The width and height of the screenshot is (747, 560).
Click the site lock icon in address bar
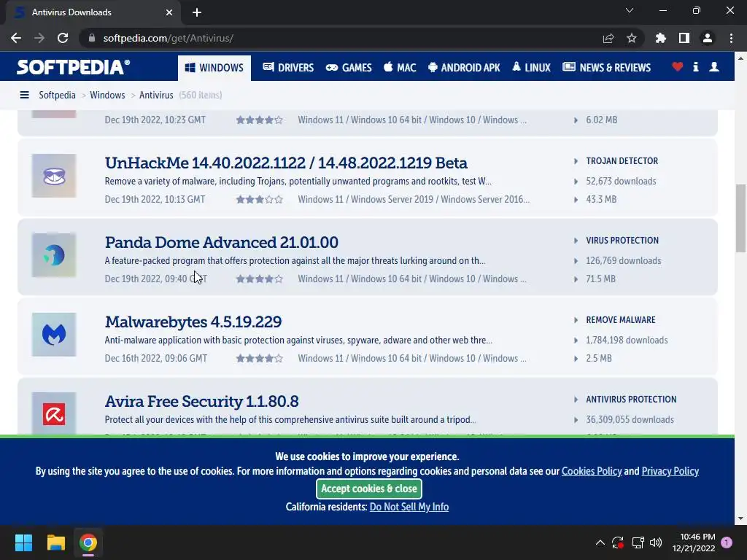click(92, 38)
